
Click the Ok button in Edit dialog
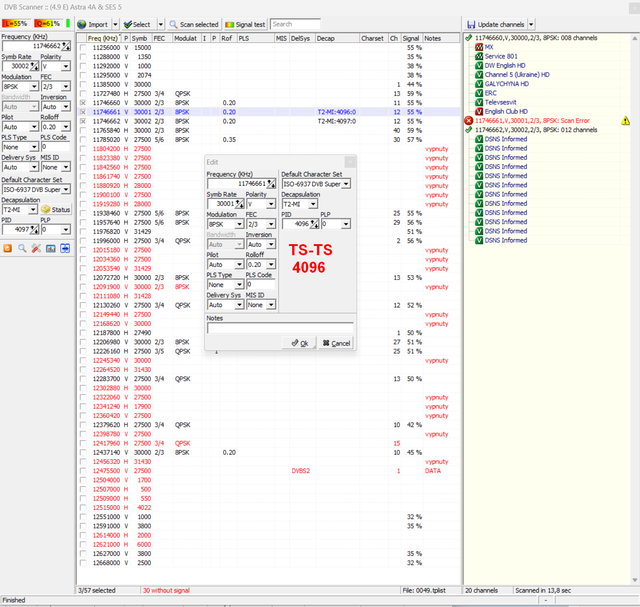pos(299,343)
